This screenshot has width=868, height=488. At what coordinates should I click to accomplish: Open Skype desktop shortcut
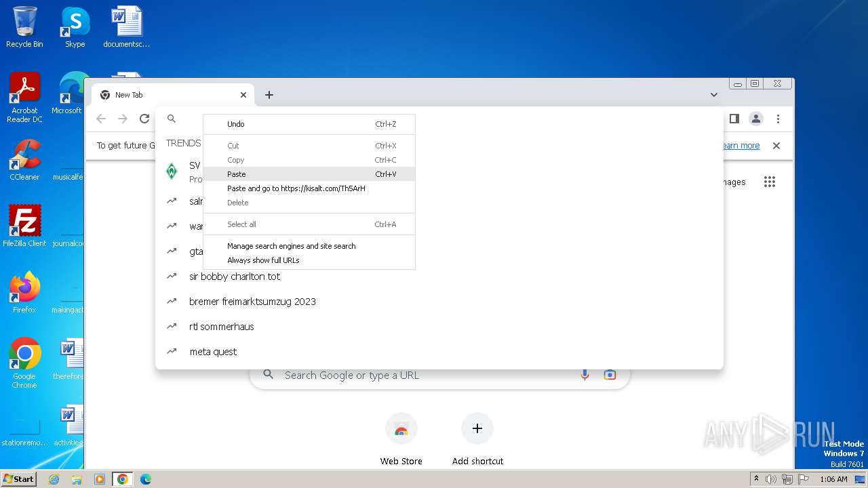(75, 27)
